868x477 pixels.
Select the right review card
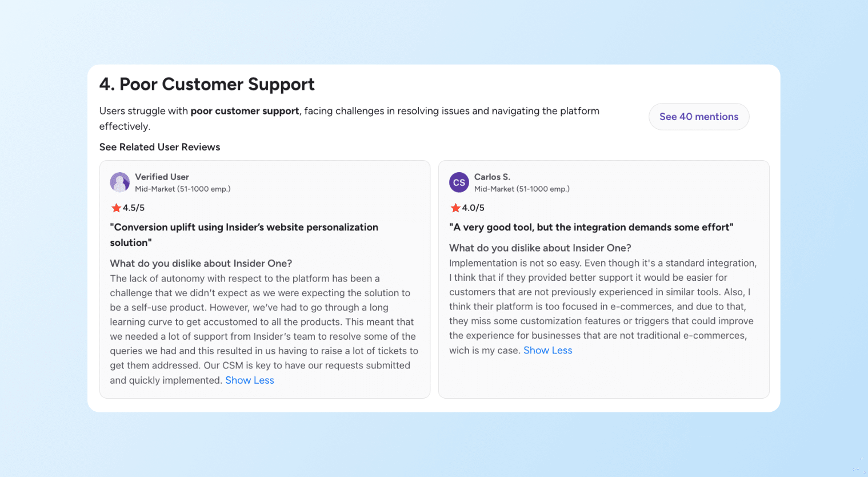pos(603,279)
